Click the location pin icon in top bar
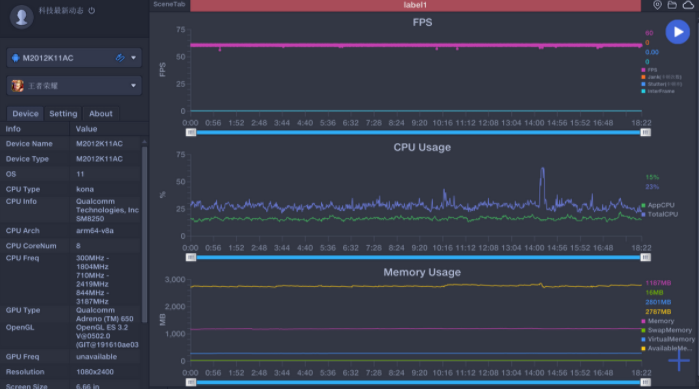Viewport: 699px width, 389px height. [657, 5]
